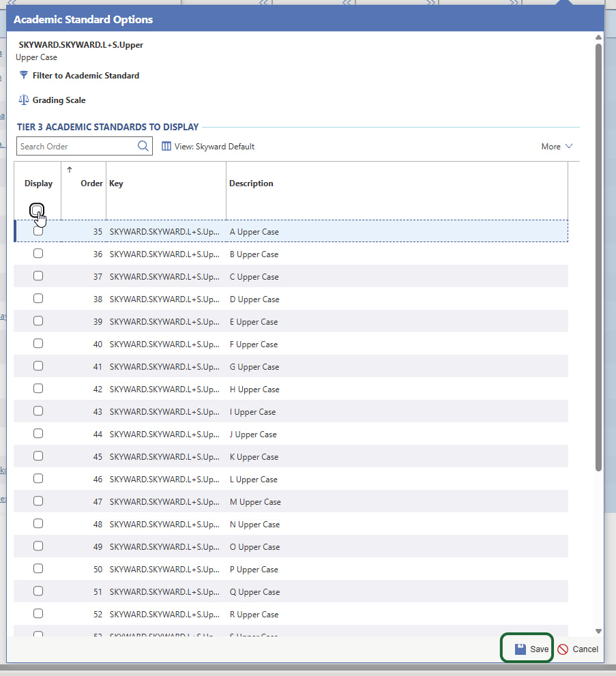
Task: Select the G Upper Case description
Action: point(254,367)
